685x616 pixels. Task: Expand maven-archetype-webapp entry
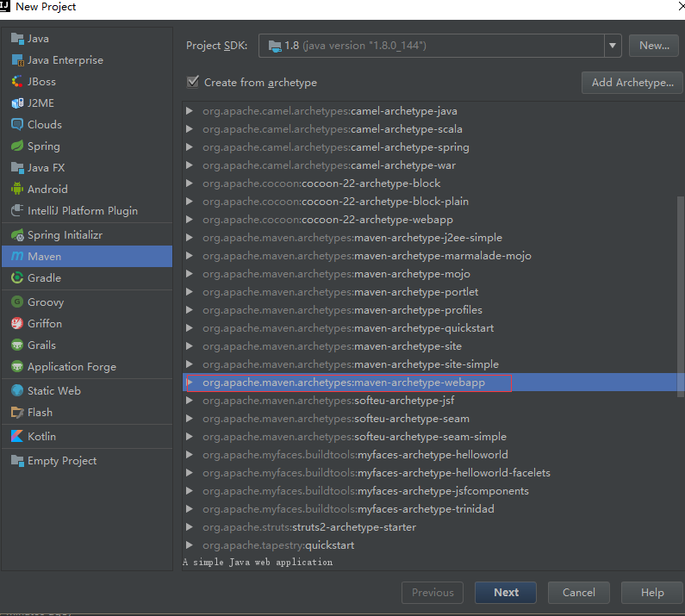pyautogui.click(x=190, y=383)
